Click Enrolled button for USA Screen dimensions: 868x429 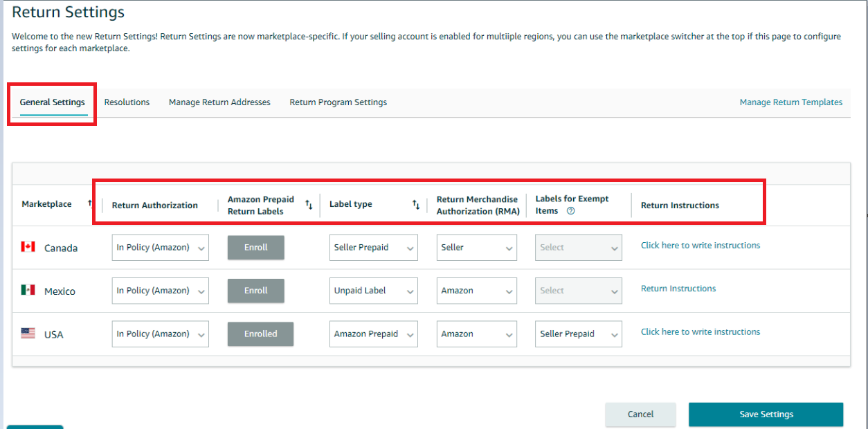point(260,334)
